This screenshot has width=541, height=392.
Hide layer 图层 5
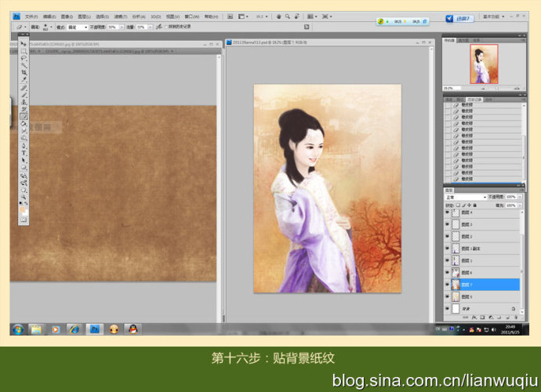click(448, 297)
